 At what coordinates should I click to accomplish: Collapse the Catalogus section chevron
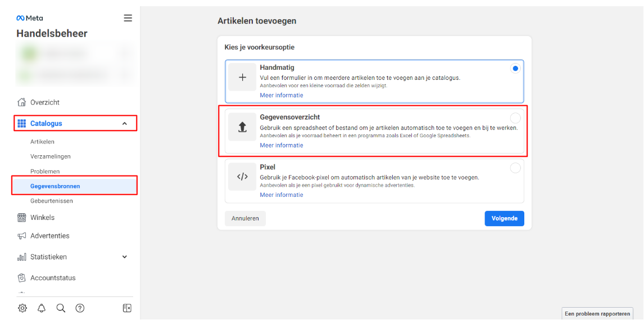[125, 124]
